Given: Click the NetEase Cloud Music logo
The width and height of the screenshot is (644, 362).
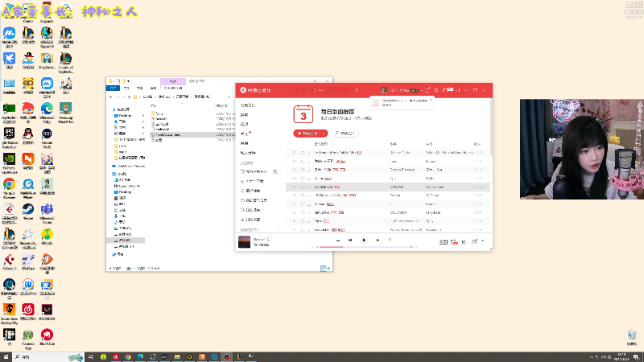Looking at the screenshot, I should click(255, 90).
